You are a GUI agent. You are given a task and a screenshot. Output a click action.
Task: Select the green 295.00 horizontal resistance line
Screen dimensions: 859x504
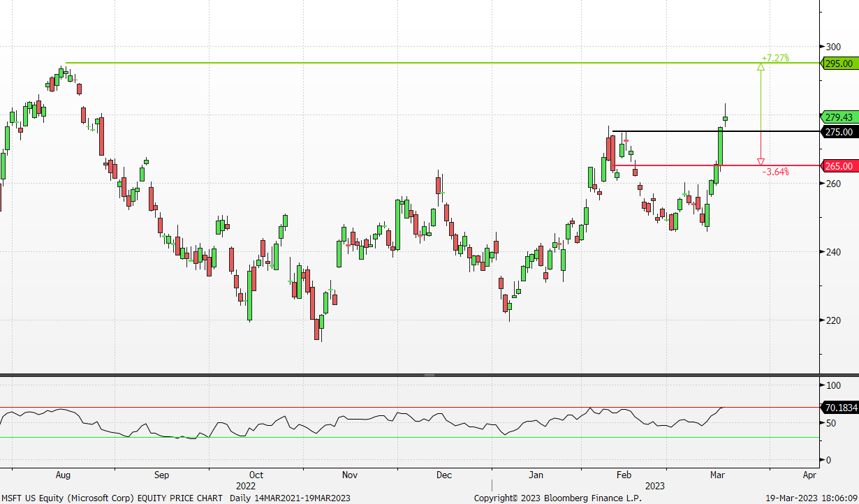point(441,64)
